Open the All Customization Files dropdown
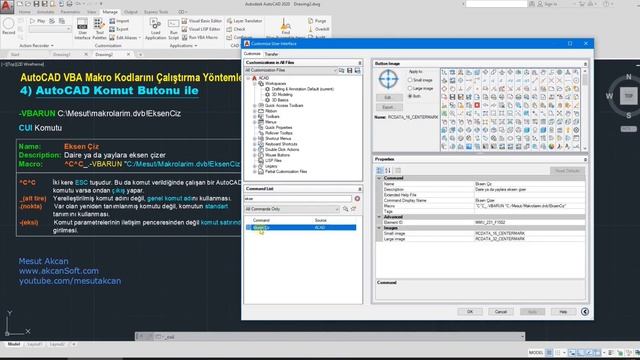 coord(291,71)
